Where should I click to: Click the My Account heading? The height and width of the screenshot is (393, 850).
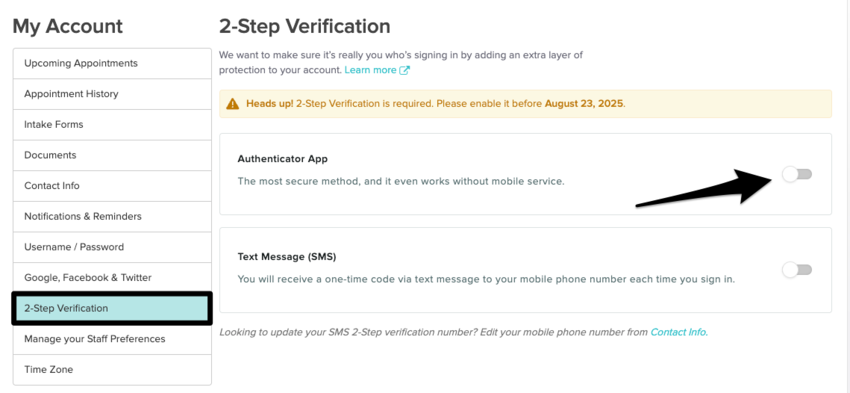point(68,26)
